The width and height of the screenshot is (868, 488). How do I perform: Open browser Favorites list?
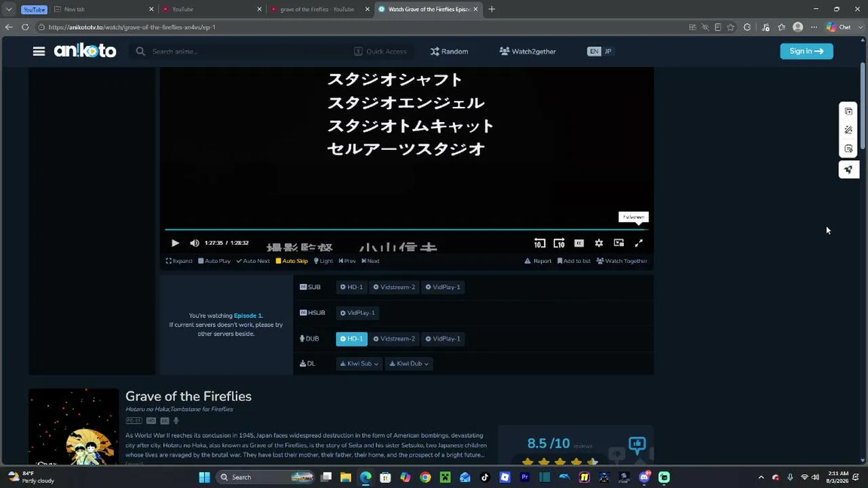[x=782, y=27]
